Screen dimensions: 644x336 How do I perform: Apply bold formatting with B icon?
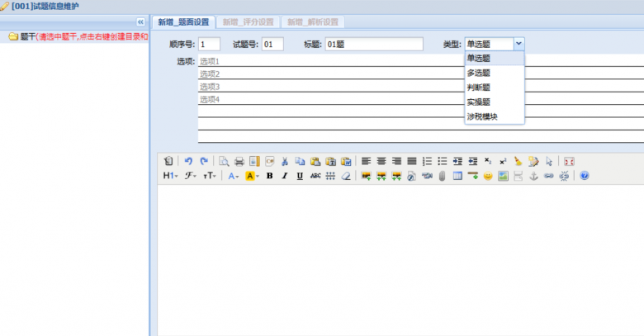(x=269, y=176)
